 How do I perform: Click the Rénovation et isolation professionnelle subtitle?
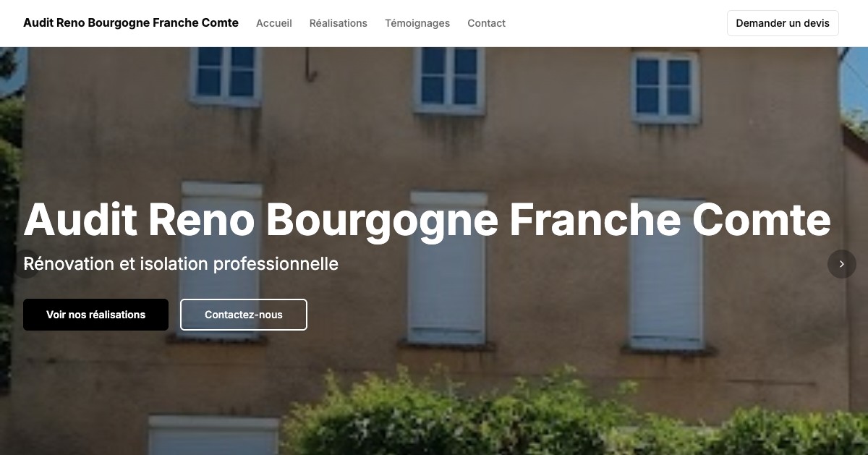pos(181,263)
